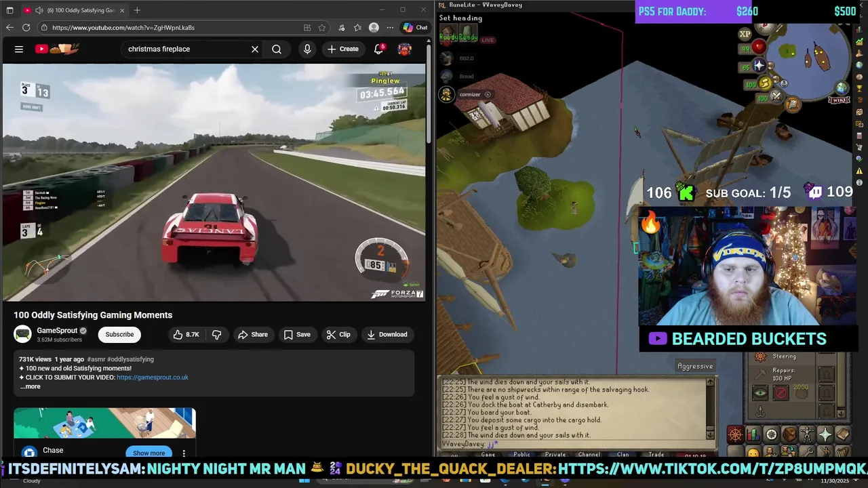Start voice search with the microphone icon
Screen dimensions: 868x488
pyautogui.click(x=307, y=49)
